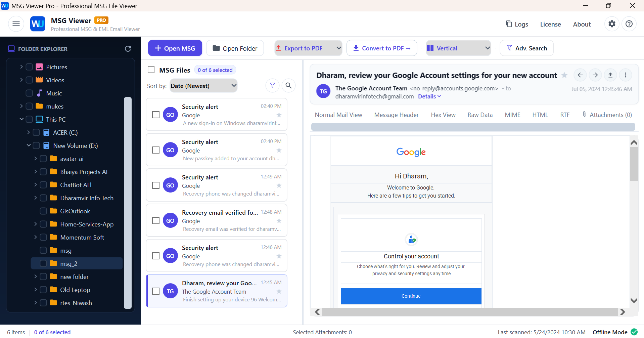Image resolution: width=644 pixels, height=338 pixels.
Task: Go to previous email with back arrow
Action: 580,75
